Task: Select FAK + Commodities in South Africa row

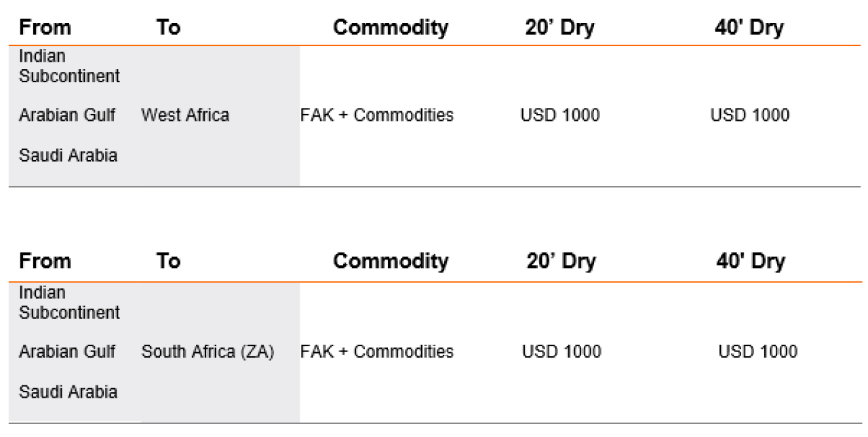Action: click(377, 352)
